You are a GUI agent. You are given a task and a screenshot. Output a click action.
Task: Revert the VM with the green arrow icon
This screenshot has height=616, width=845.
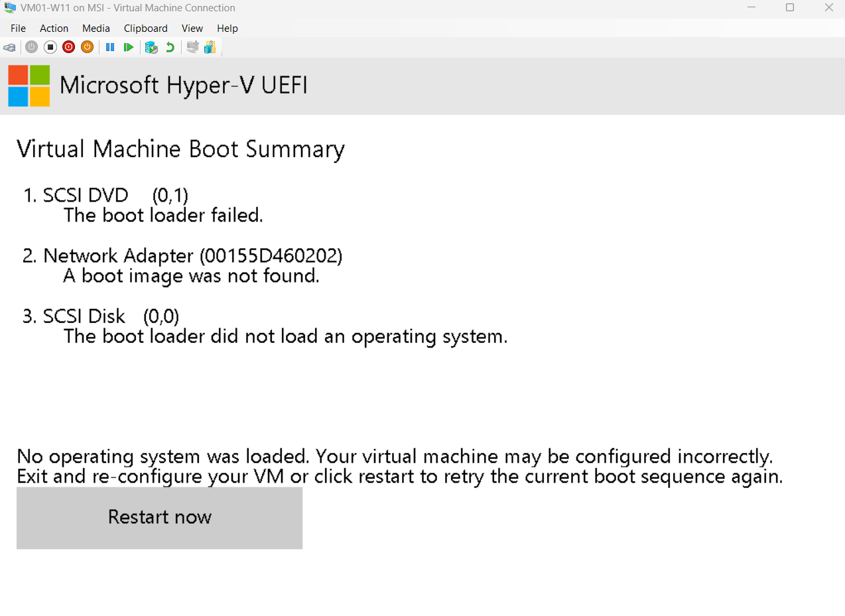(x=170, y=47)
